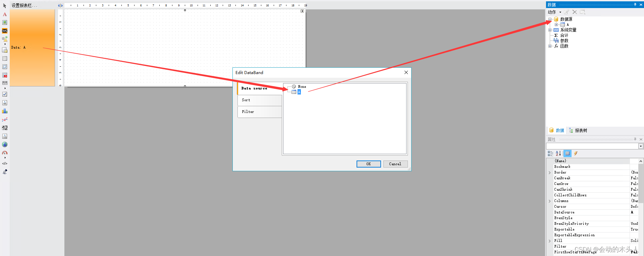
Task: Collapse the 数据源 tree node
Action: point(550,19)
